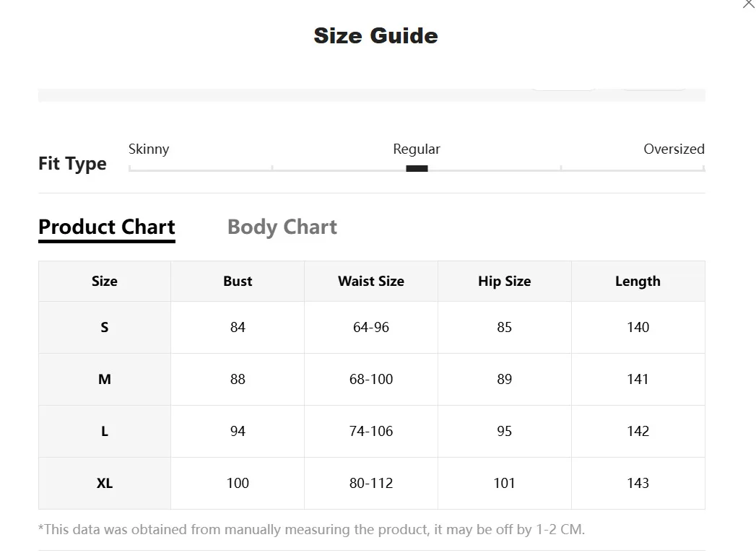
Task: Click the 64-96 waist size cell
Action: click(x=371, y=328)
